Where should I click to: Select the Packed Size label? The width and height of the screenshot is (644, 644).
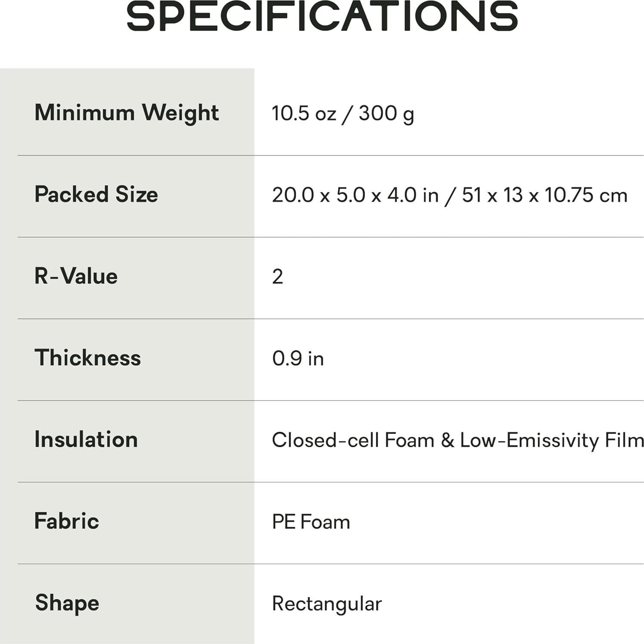[96, 194]
